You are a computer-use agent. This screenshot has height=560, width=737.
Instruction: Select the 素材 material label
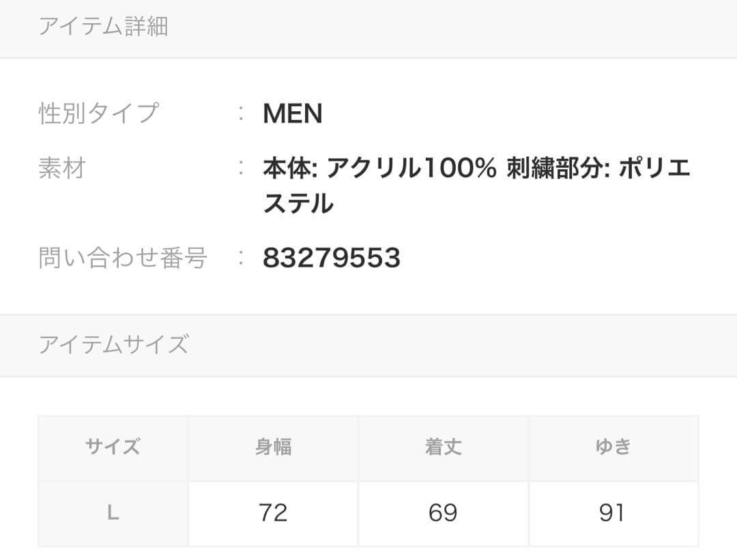point(61,168)
